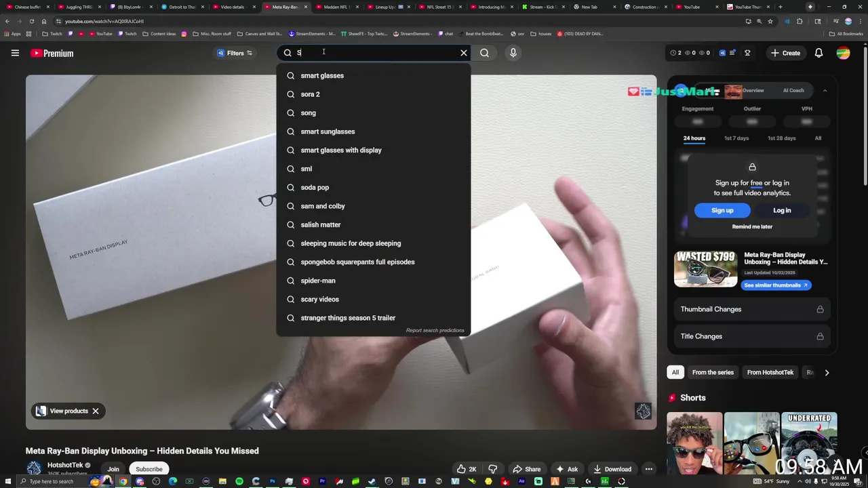The height and width of the screenshot is (488, 868).
Task: Choose the 'smart glasses' suggestion
Action: pyautogui.click(x=373, y=76)
